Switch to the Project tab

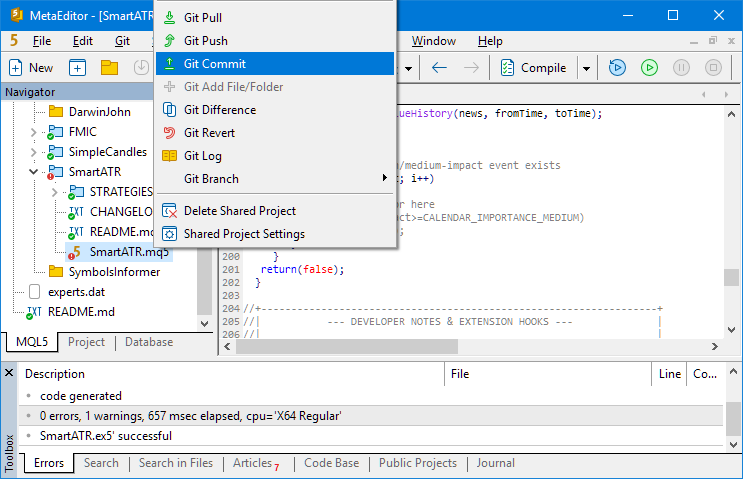click(86, 342)
